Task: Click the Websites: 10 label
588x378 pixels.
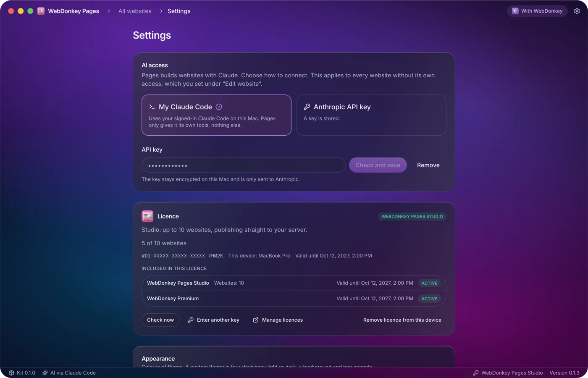Action: pyautogui.click(x=229, y=283)
